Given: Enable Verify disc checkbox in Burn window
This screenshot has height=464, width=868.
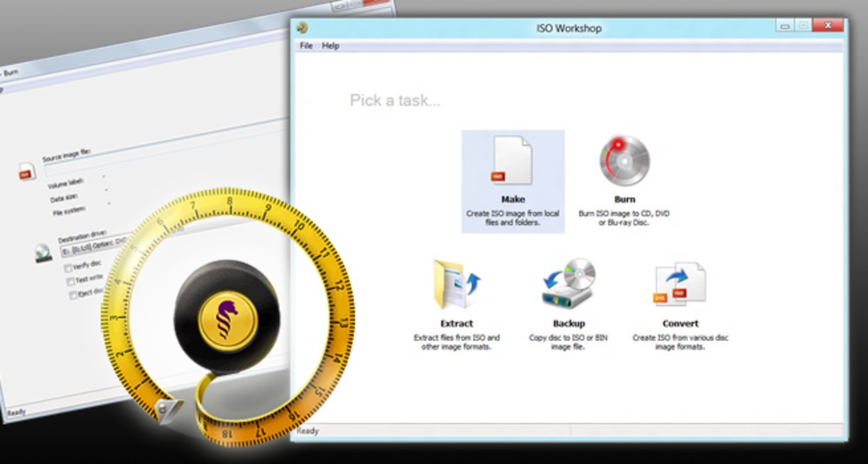Looking at the screenshot, I should 68,268.
